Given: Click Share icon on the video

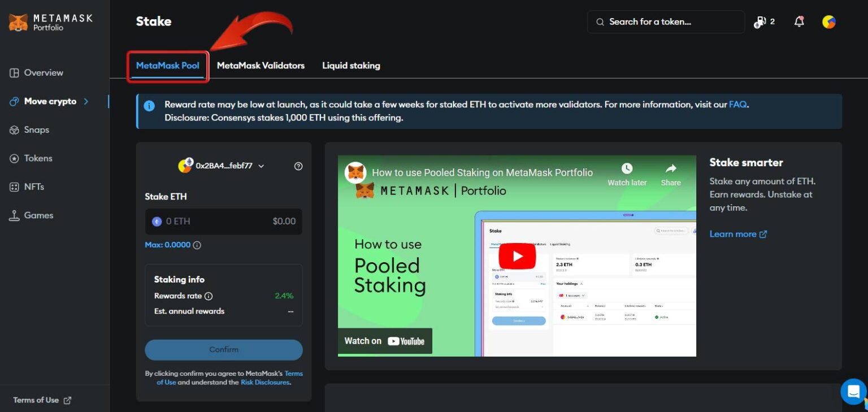Looking at the screenshot, I should tap(671, 174).
